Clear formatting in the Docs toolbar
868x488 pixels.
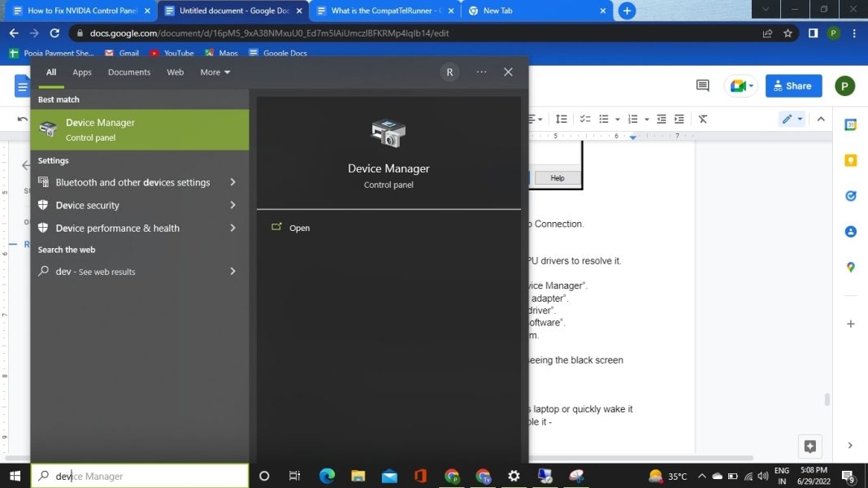click(x=702, y=119)
